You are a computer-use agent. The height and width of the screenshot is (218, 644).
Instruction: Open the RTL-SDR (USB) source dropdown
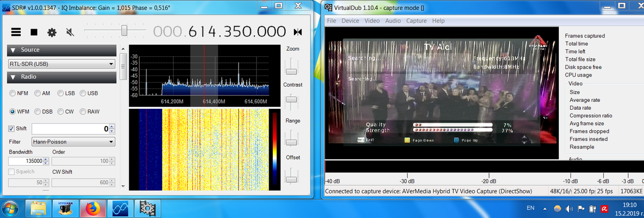tap(61, 64)
